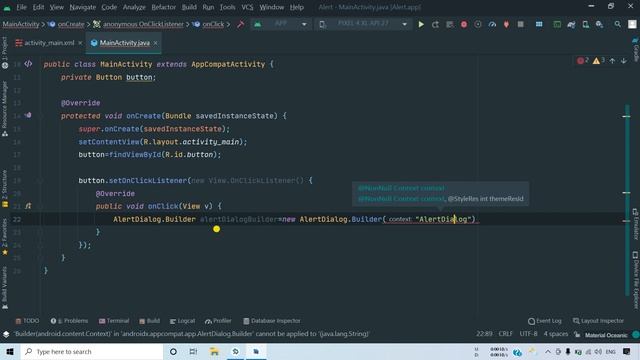Screen dimensions: 640x360
Task: Click the Debug app bug icon
Action: click(x=464, y=24)
